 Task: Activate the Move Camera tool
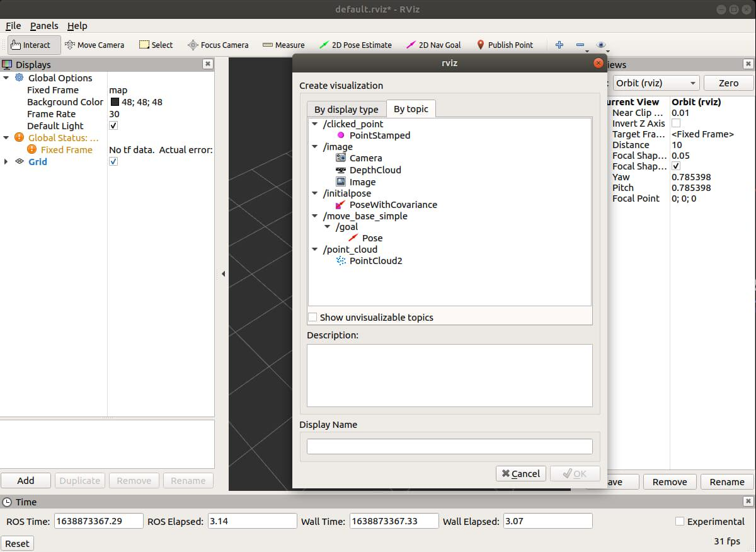94,45
